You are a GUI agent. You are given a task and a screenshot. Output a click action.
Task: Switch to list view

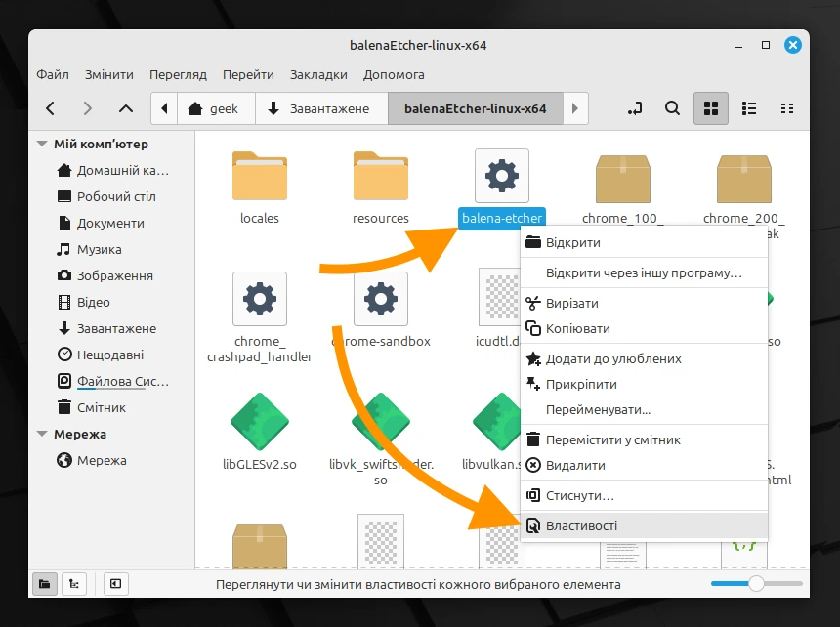point(749,108)
